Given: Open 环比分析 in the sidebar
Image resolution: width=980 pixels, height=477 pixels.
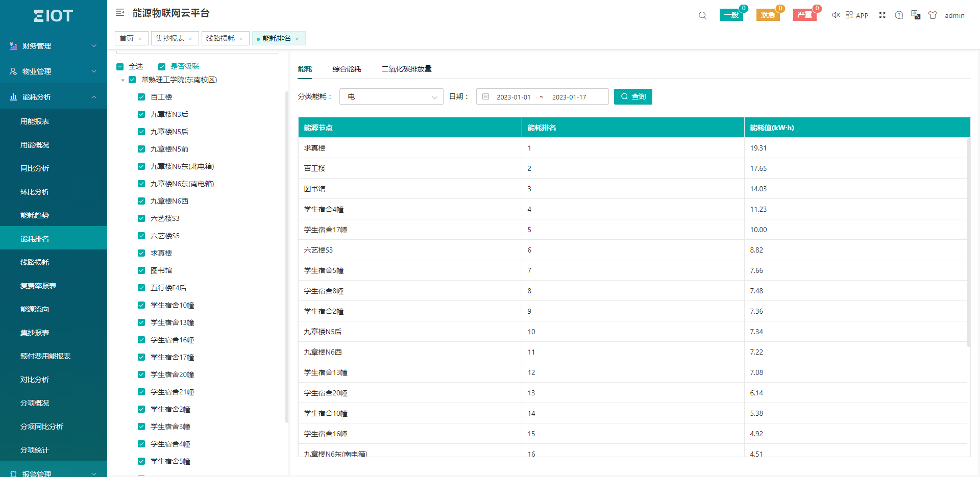Looking at the screenshot, I should 54,192.
